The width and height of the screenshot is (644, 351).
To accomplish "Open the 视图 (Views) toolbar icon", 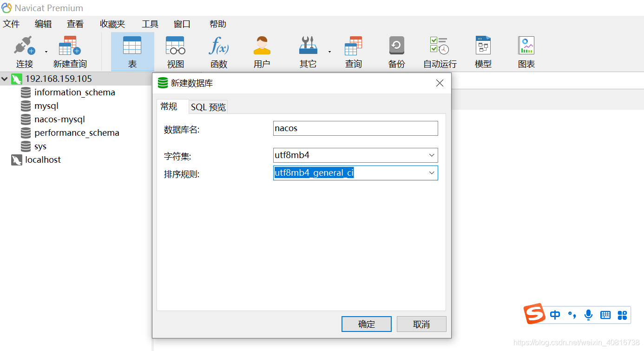I will (x=175, y=50).
